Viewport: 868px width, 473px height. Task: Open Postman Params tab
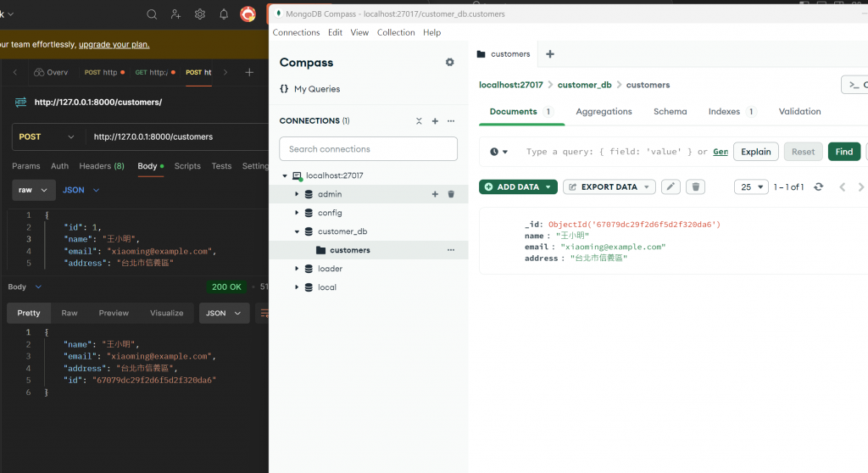coord(26,165)
